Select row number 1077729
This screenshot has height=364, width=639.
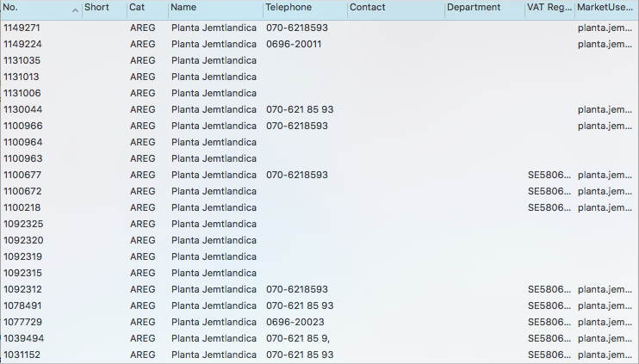point(319,322)
